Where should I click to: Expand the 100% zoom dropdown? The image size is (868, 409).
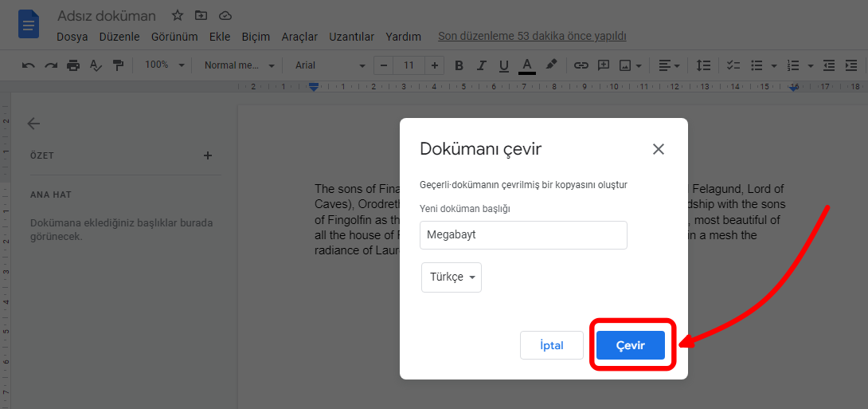(x=164, y=65)
